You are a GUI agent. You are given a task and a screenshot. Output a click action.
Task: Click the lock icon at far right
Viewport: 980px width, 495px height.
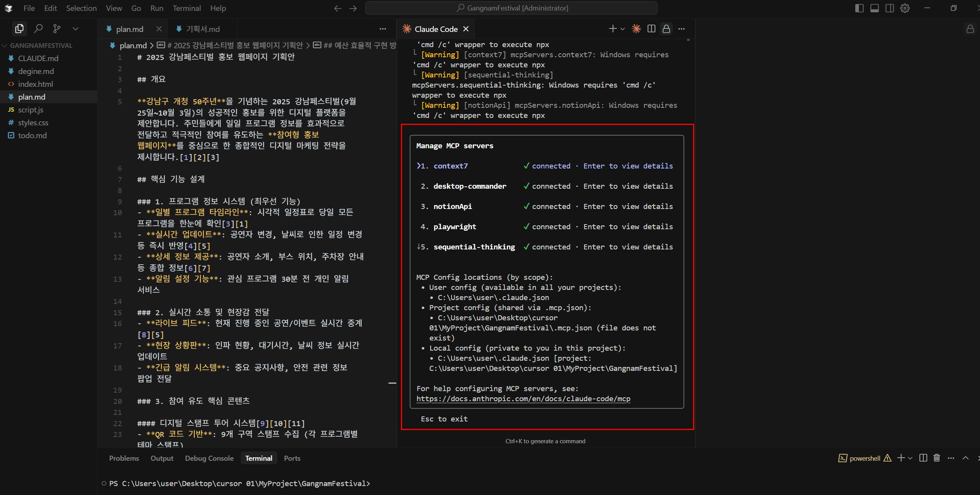[970, 29]
